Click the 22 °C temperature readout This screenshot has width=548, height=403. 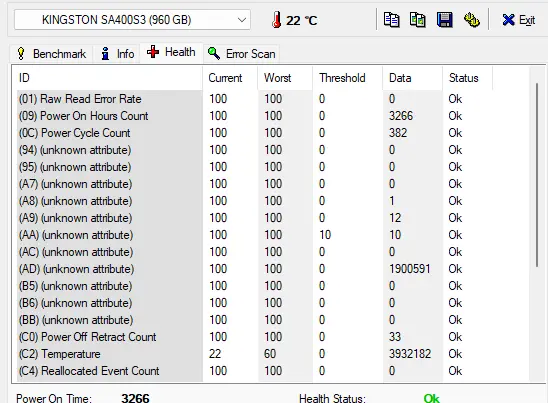click(x=301, y=21)
